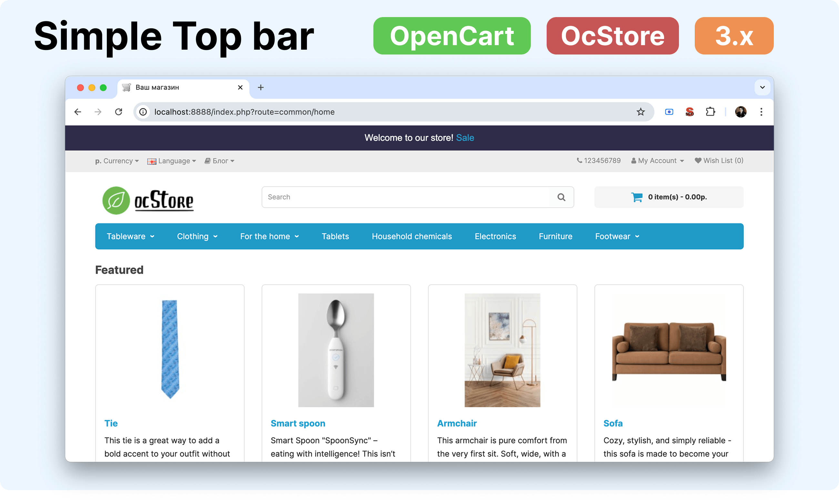Expand the Currency dropdown
Screen dimensions: 839x504
click(x=117, y=161)
